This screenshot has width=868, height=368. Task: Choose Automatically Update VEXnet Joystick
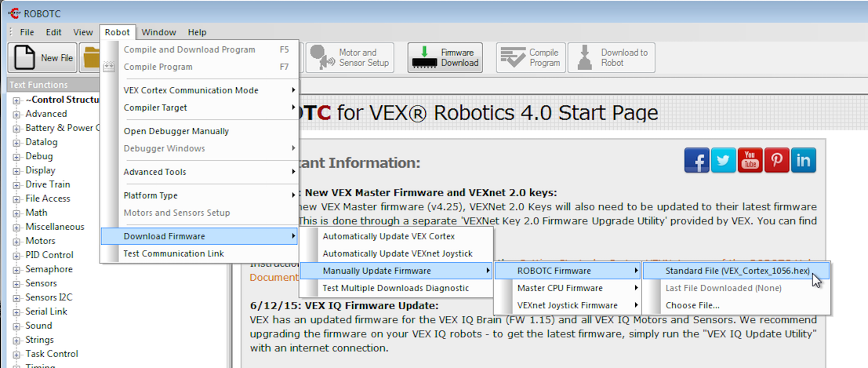click(x=396, y=253)
